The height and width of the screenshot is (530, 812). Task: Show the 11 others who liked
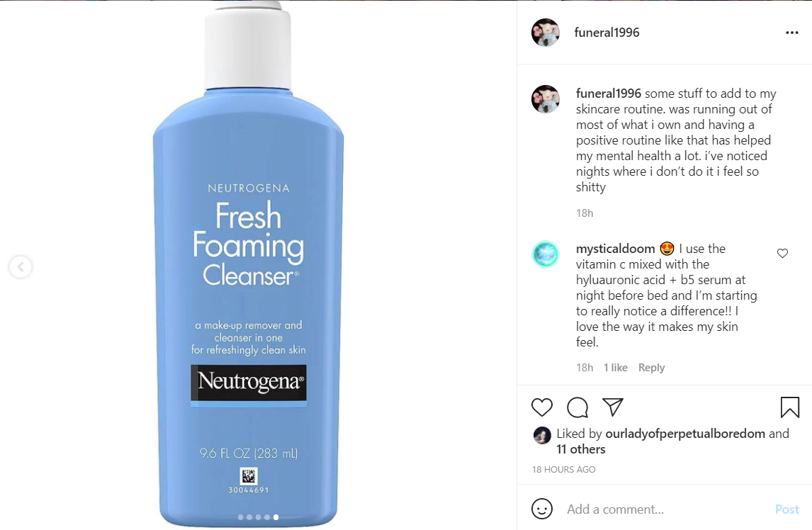click(580, 449)
